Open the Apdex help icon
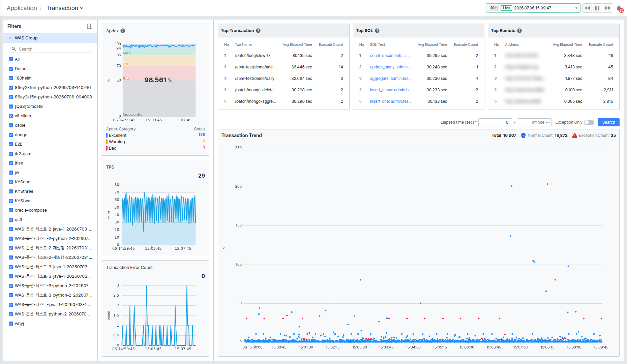The height and width of the screenshot is (364, 627). 123,31
